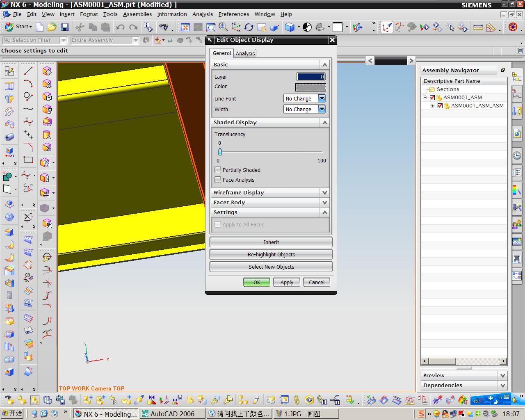This screenshot has width=525, height=420.
Task: Open the Assembly Navigator resource bar icon
Action: (x=517, y=77)
